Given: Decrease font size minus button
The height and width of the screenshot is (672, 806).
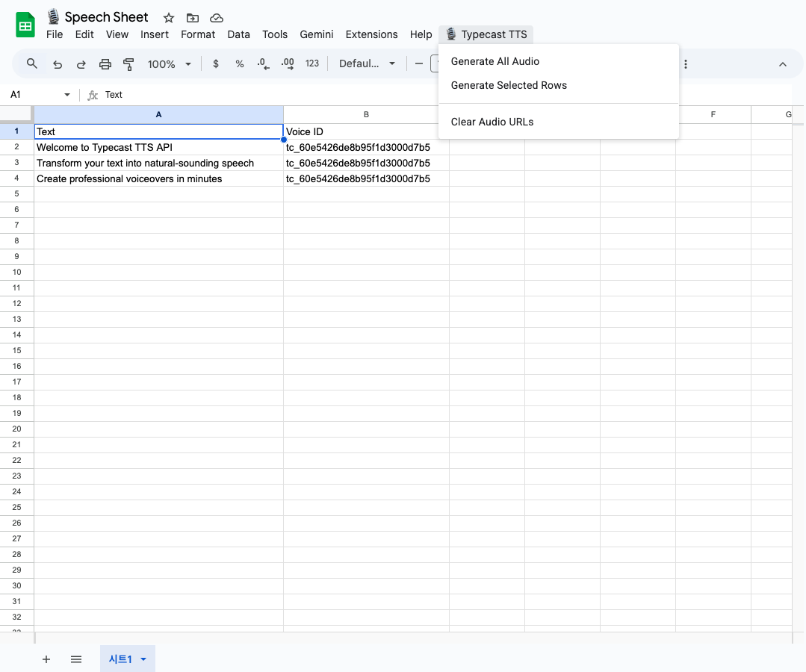Looking at the screenshot, I should pyautogui.click(x=419, y=63).
